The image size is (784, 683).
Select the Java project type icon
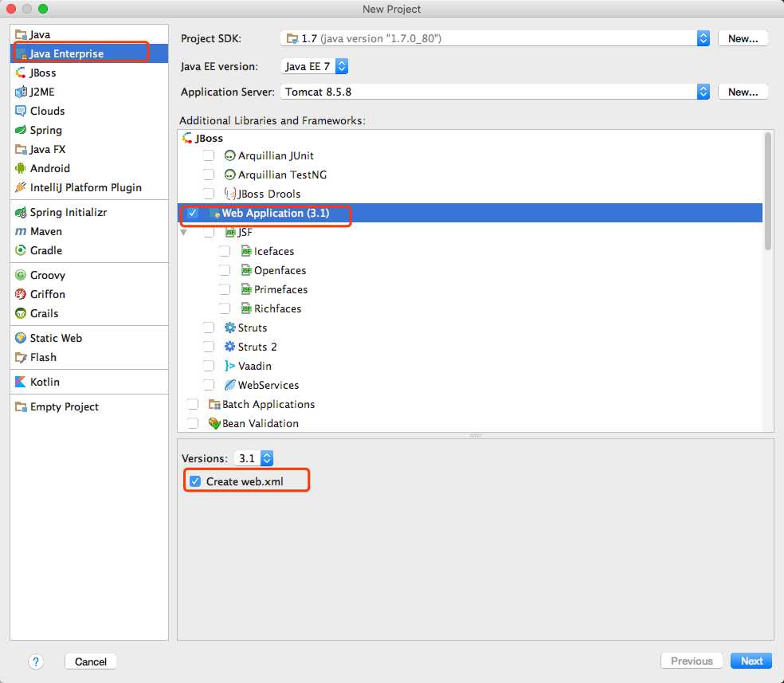click(21, 34)
